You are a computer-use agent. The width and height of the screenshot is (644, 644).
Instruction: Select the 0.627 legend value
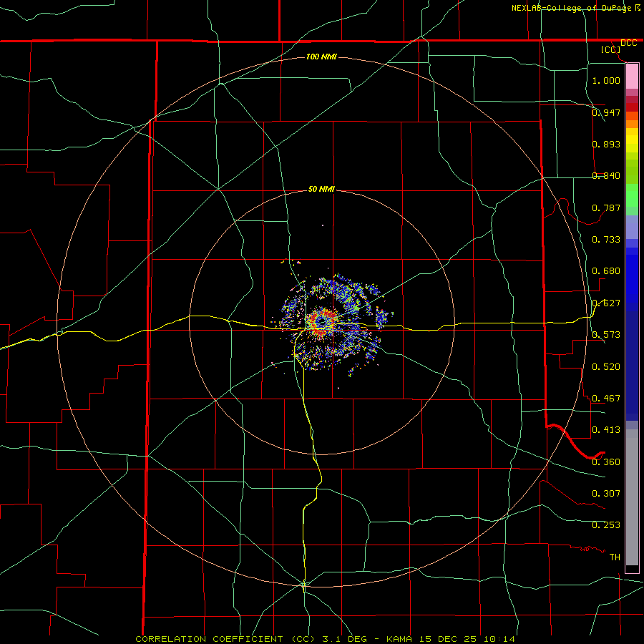(x=606, y=303)
